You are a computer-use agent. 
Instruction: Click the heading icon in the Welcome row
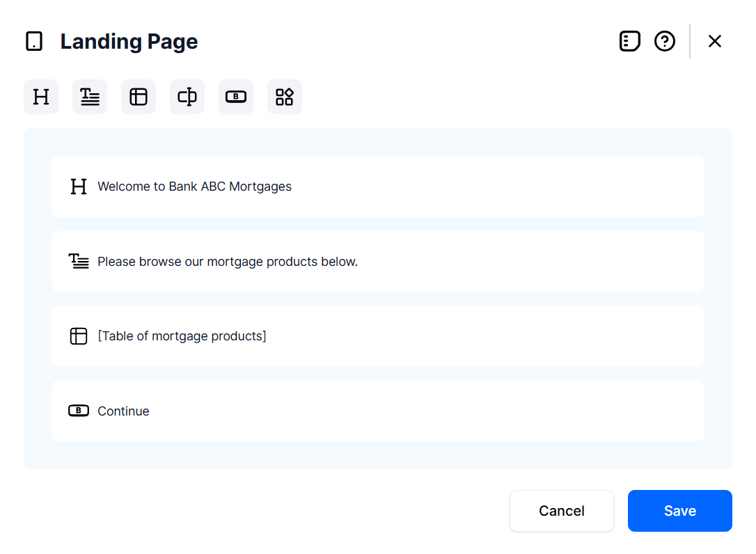pos(79,187)
